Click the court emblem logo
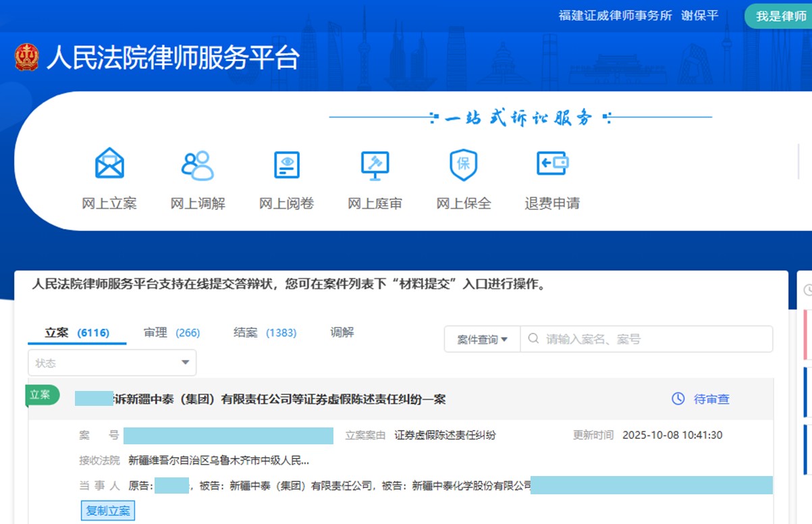Viewport: 812px width, 524px height. [27, 57]
